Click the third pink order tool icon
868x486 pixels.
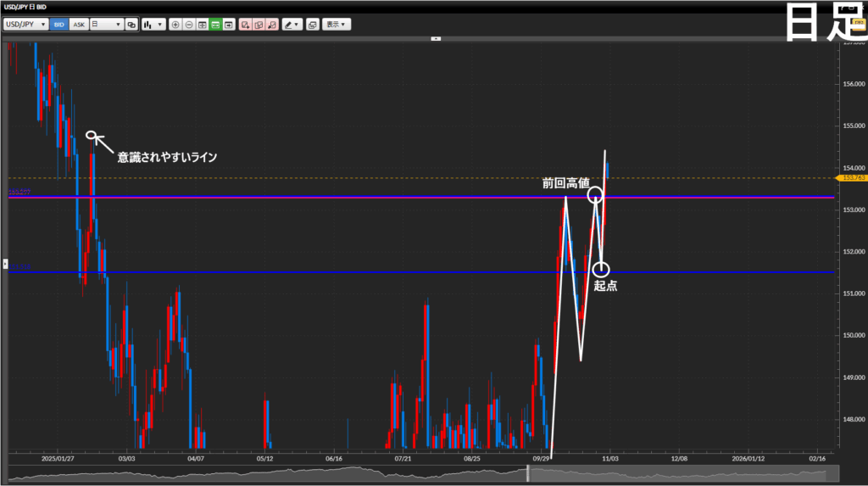tap(270, 25)
